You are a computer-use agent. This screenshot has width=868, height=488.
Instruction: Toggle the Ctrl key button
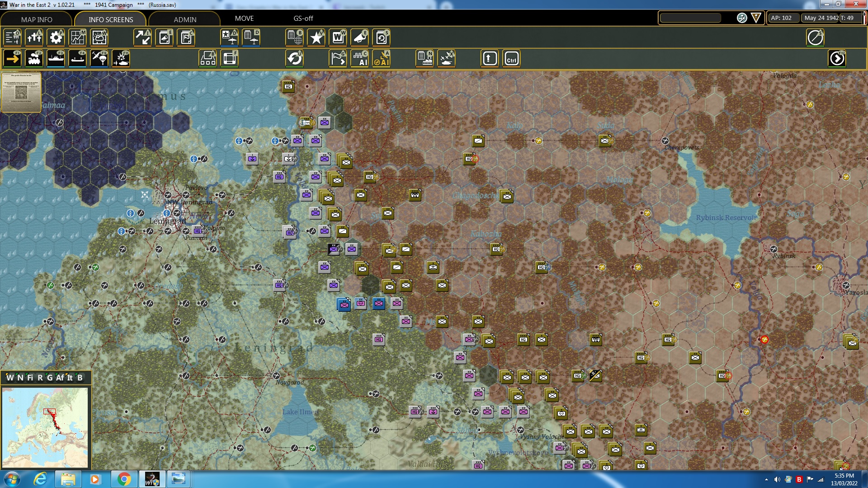point(511,59)
